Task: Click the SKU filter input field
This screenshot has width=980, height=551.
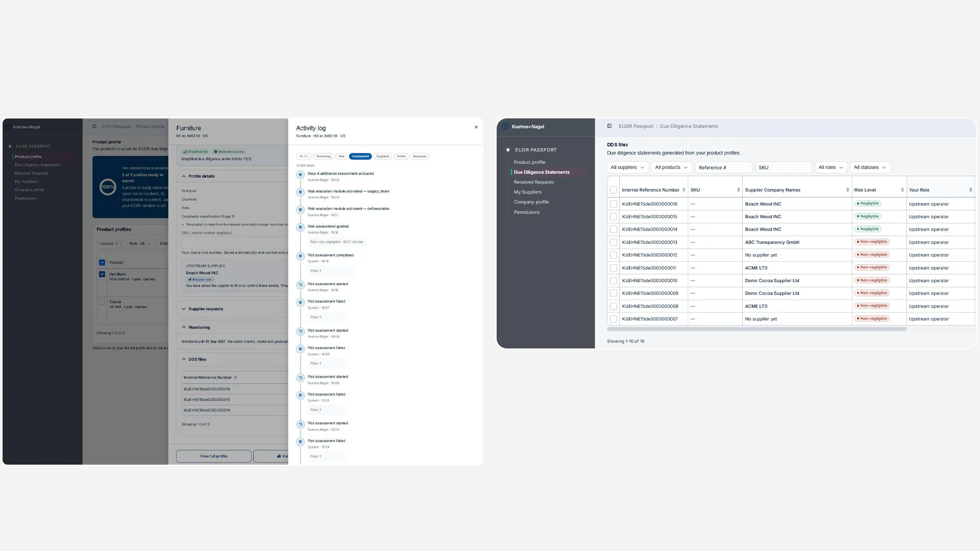Action: point(783,167)
